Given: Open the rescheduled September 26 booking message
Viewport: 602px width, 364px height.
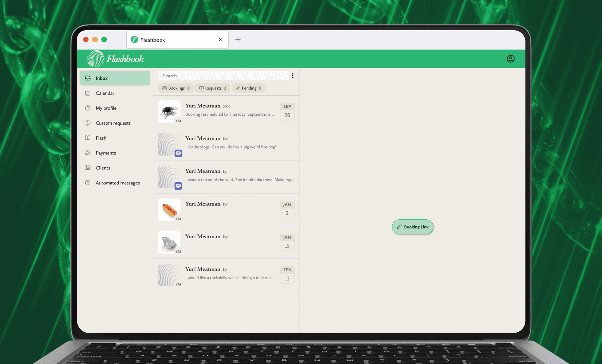Looking at the screenshot, I should [x=229, y=112].
